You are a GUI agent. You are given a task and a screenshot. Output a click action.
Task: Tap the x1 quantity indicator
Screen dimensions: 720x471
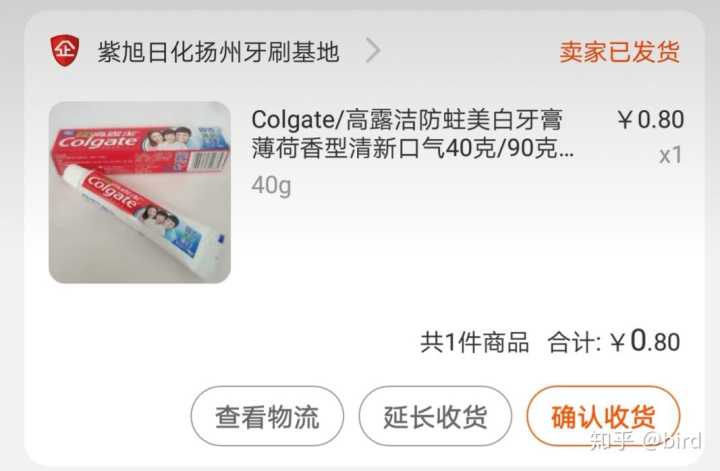coord(670,156)
